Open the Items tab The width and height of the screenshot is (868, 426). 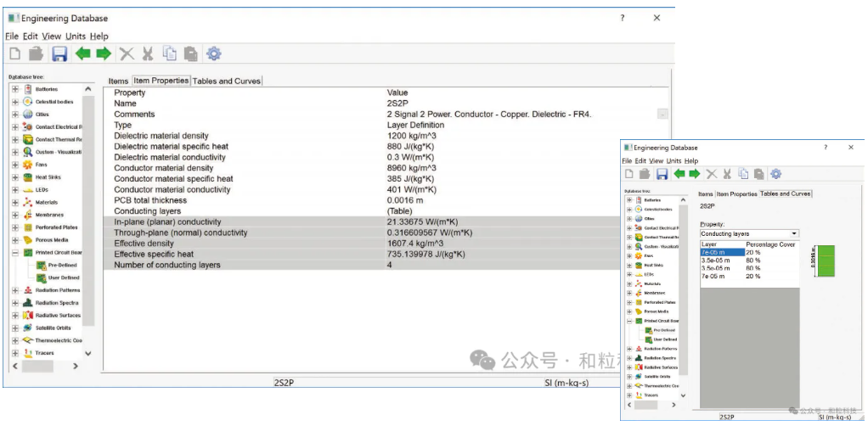118,81
